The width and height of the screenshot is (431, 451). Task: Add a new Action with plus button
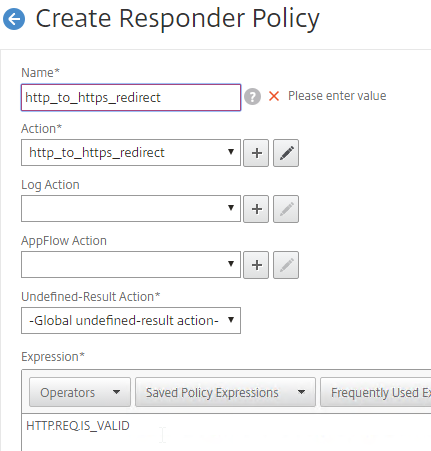click(256, 153)
